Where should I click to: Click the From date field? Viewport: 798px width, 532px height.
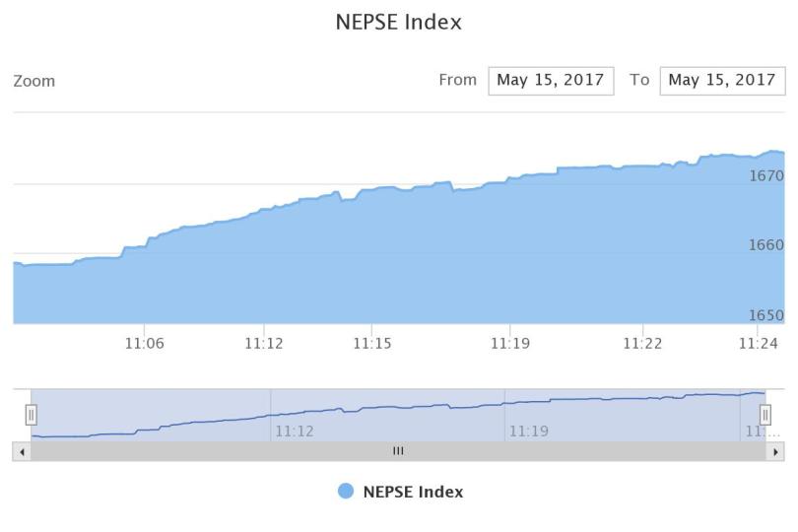551,81
